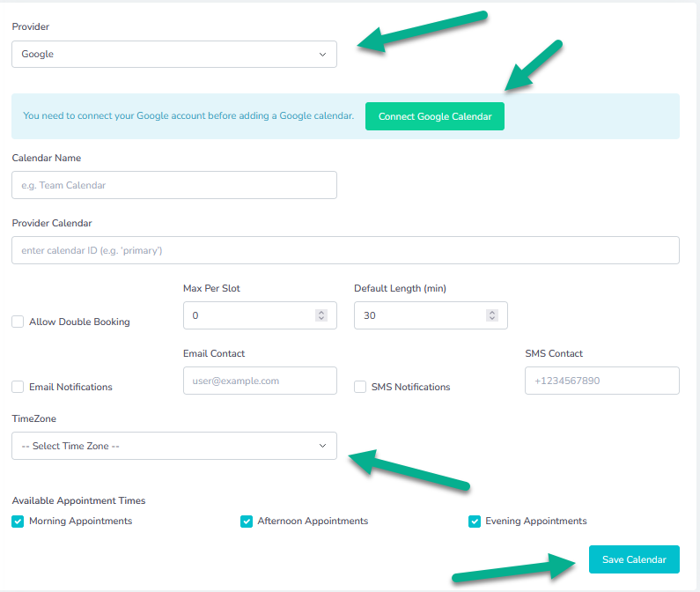Uncheck the Morning Appointments checkbox
This screenshot has height=592, width=700.
pos(18,521)
